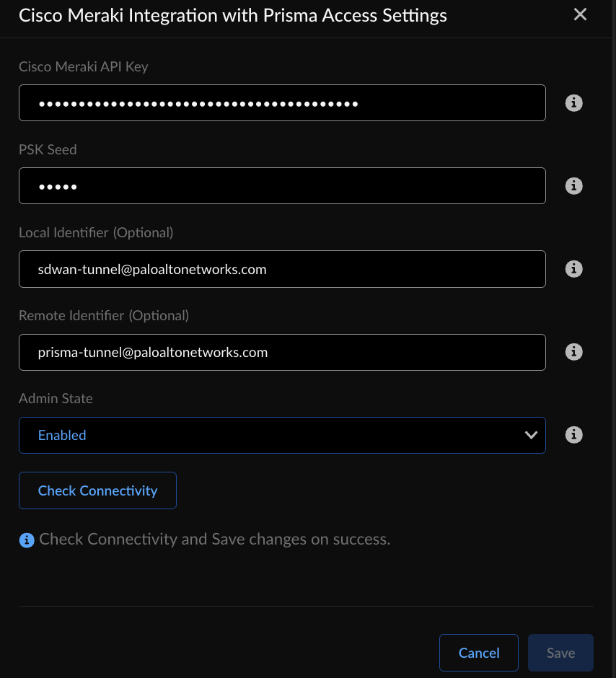This screenshot has height=678, width=616.
Task: Click the dialog title text
Action: point(232,15)
